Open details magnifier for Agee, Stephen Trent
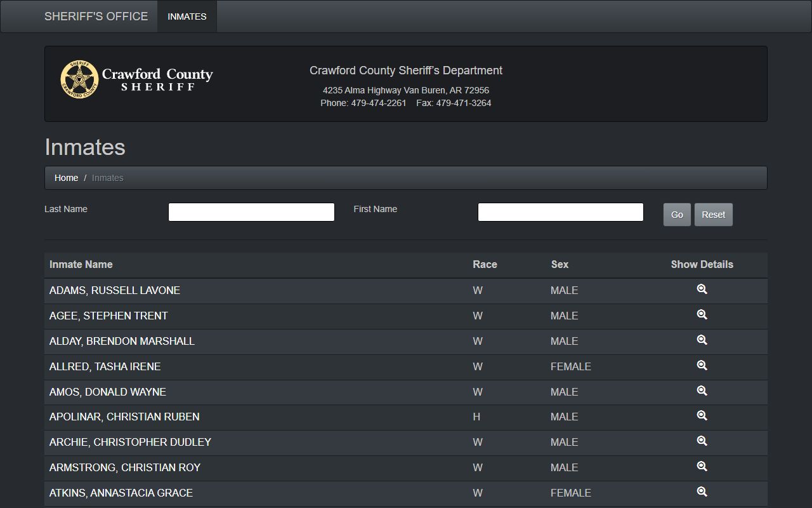 (x=702, y=315)
